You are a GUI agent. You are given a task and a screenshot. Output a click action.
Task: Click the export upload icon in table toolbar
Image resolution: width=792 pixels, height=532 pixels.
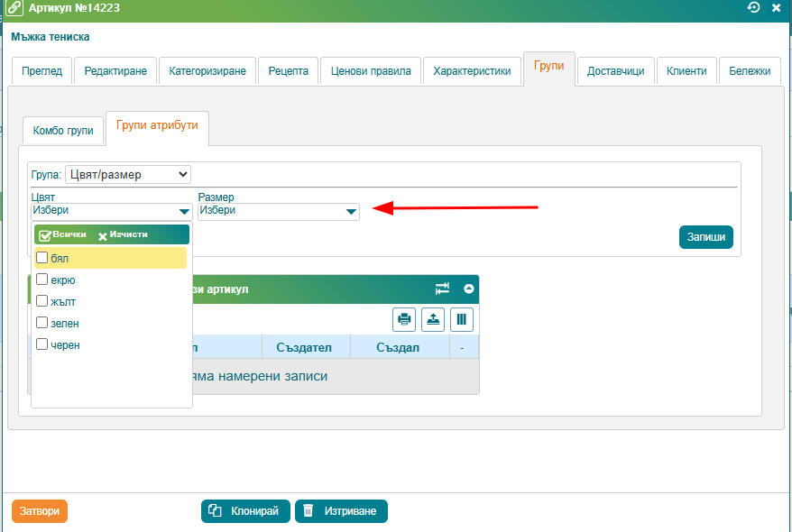click(433, 319)
